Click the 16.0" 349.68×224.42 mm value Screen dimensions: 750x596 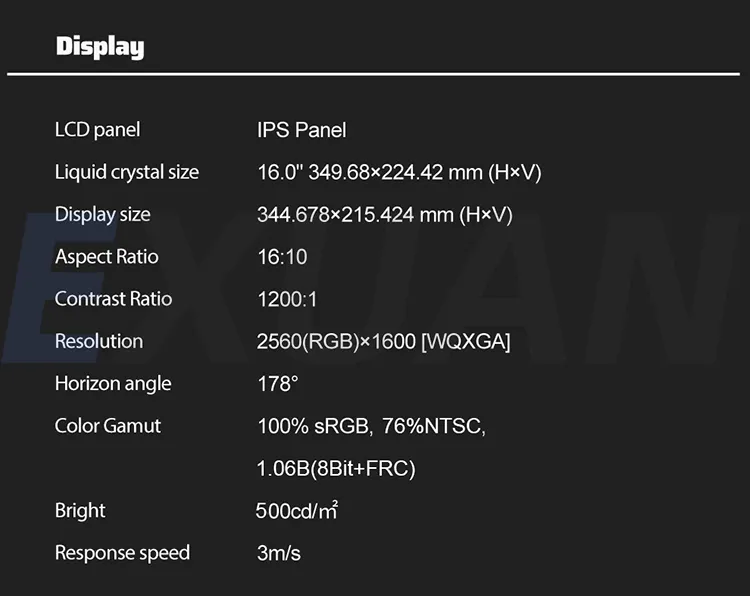tap(399, 172)
